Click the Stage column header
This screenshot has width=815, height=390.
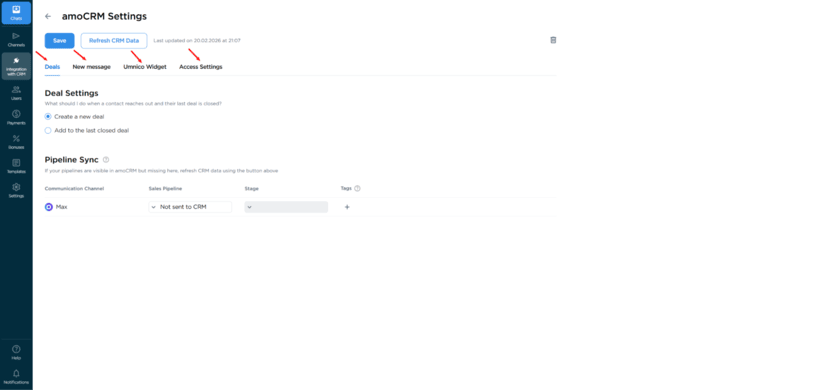252,189
